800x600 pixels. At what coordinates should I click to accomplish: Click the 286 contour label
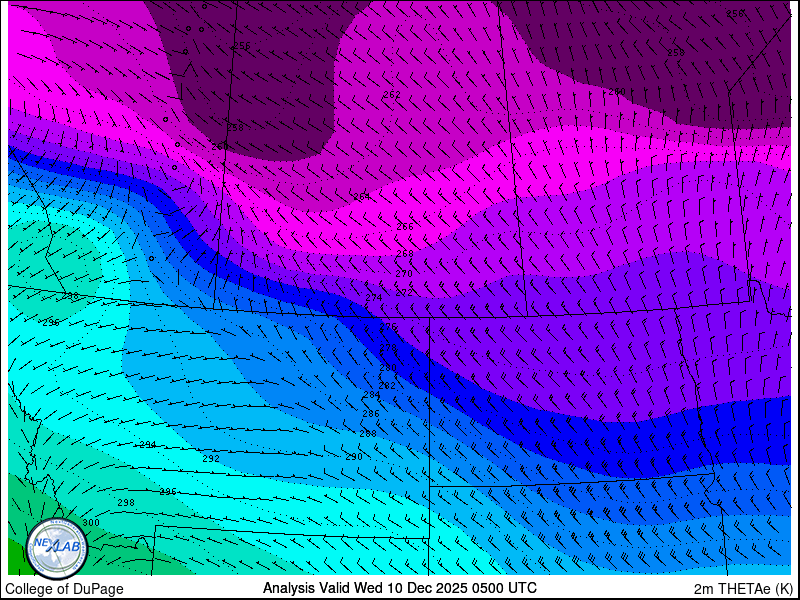pos(371,414)
